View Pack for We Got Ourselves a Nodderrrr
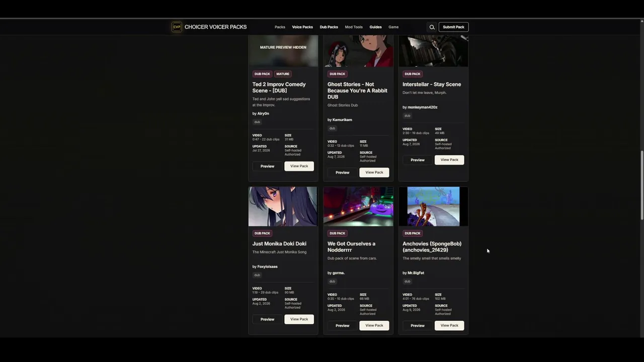Image resolution: width=644 pixels, height=362 pixels. pos(374,326)
